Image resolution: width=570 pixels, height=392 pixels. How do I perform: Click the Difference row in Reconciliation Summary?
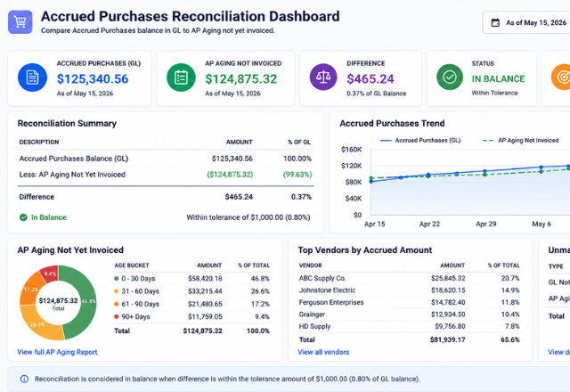pos(166,197)
